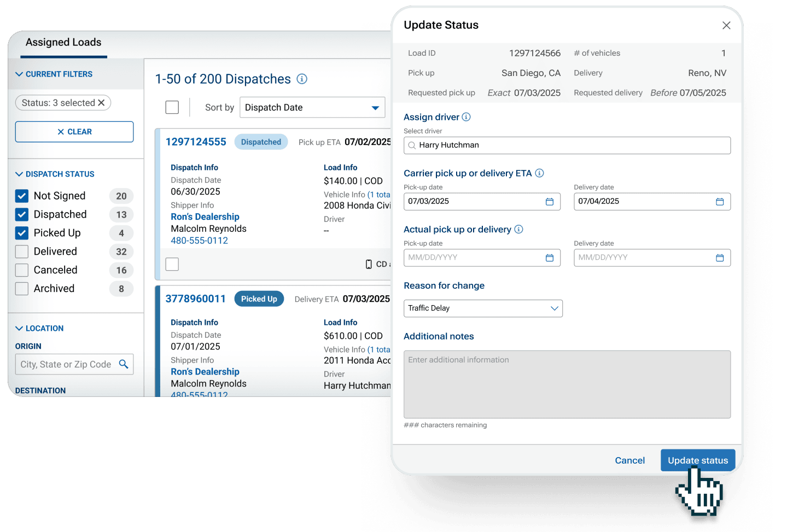
Task: Select the Assigned Loads tab
Action: coord(63,43)
